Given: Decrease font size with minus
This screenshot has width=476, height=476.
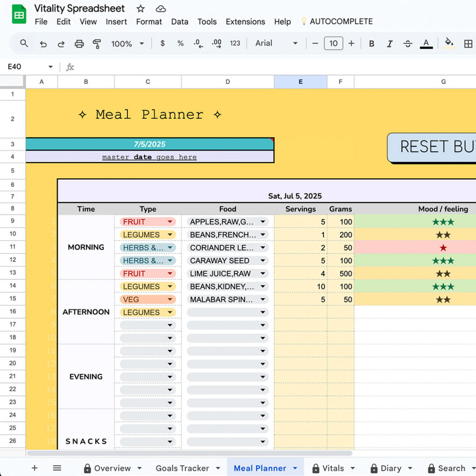Looking at the screenshot, I should [x=315, y=43].
